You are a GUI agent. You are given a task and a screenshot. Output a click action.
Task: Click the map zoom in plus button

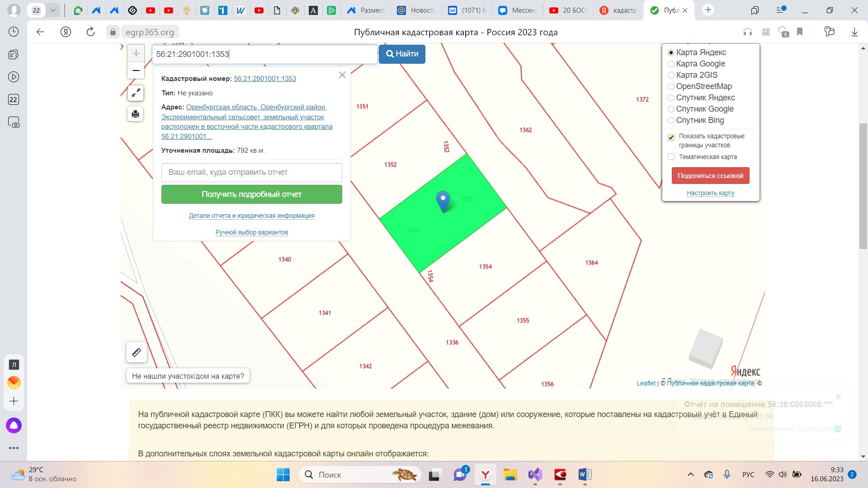tap(136, 54)
